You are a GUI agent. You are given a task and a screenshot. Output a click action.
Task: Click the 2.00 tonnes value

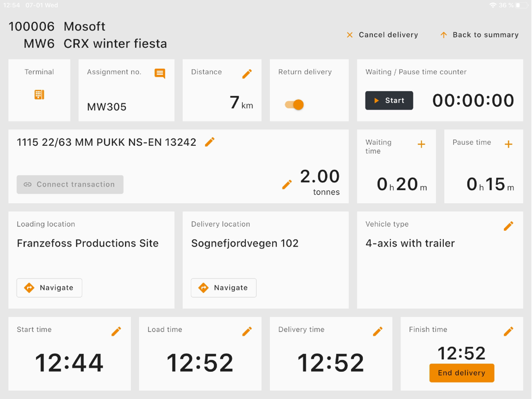click(320, 182)
